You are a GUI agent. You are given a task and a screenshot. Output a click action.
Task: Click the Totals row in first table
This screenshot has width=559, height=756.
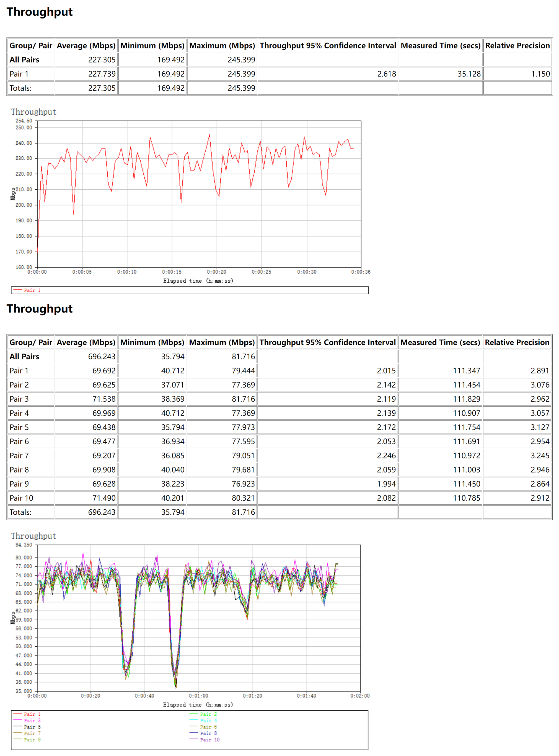(21, 88)
